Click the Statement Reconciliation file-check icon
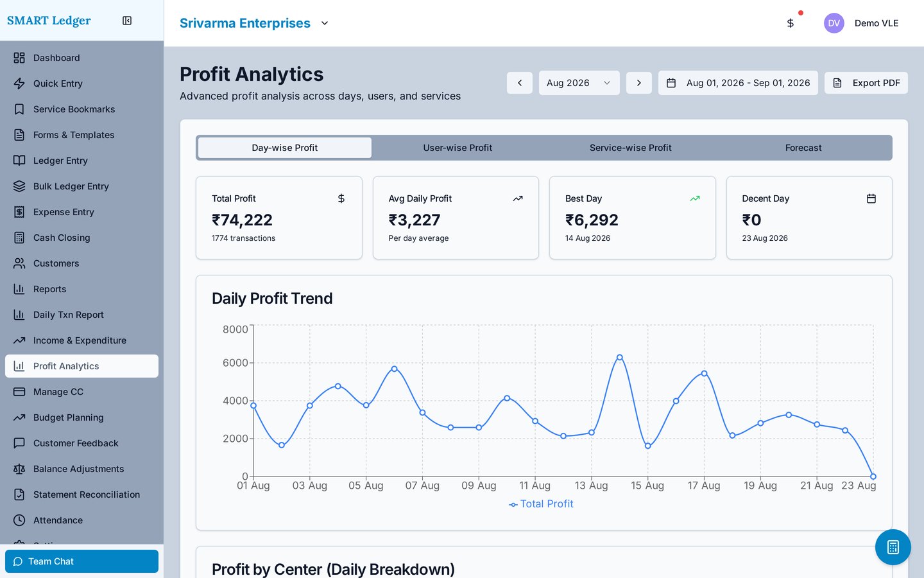Viewport: 924px width, 578px height. point(19,495)
